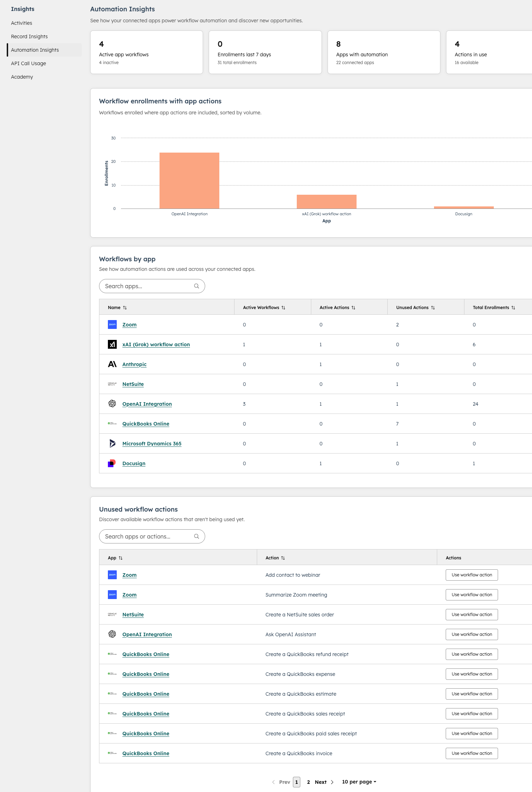This screenshot has width=532, height=792.
Task: Click the xAI Grok logo icon
Action: pos(112,344)
